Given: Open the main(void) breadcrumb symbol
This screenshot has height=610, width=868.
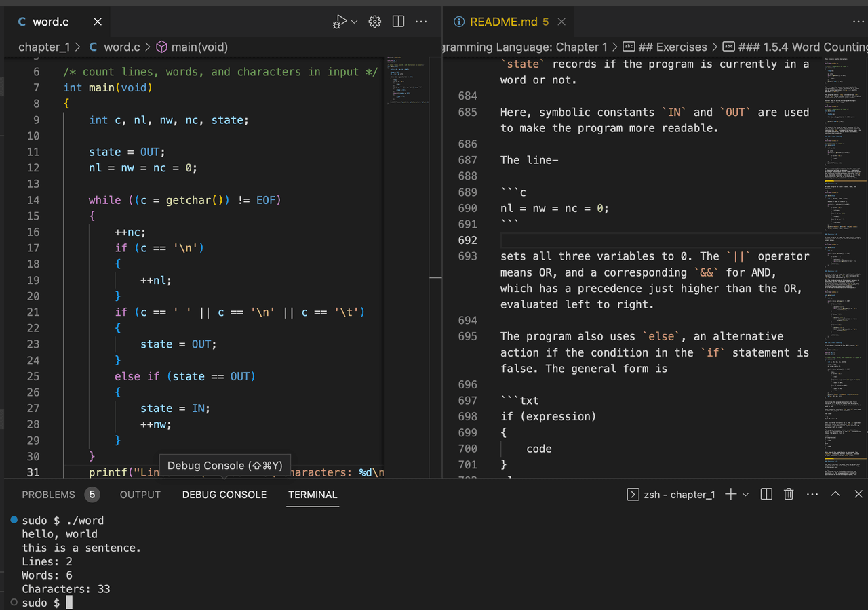Looking at the screenshot, I should click(199, 47).
